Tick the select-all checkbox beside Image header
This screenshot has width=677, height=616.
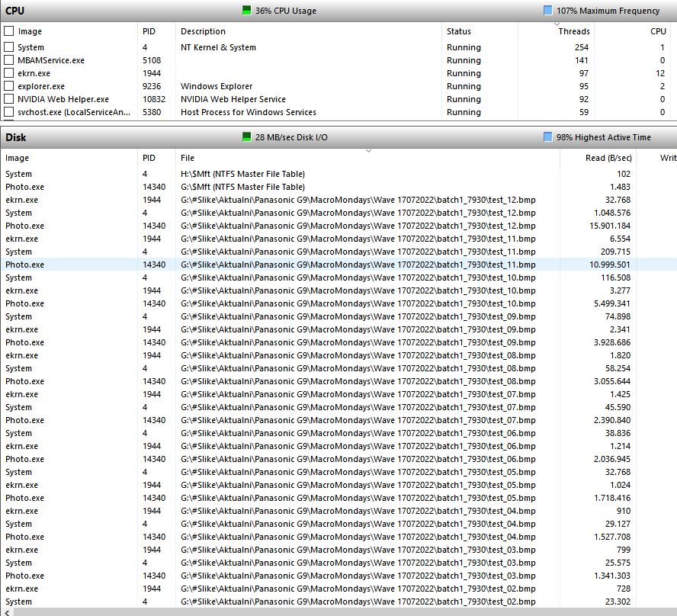(9, 31)
